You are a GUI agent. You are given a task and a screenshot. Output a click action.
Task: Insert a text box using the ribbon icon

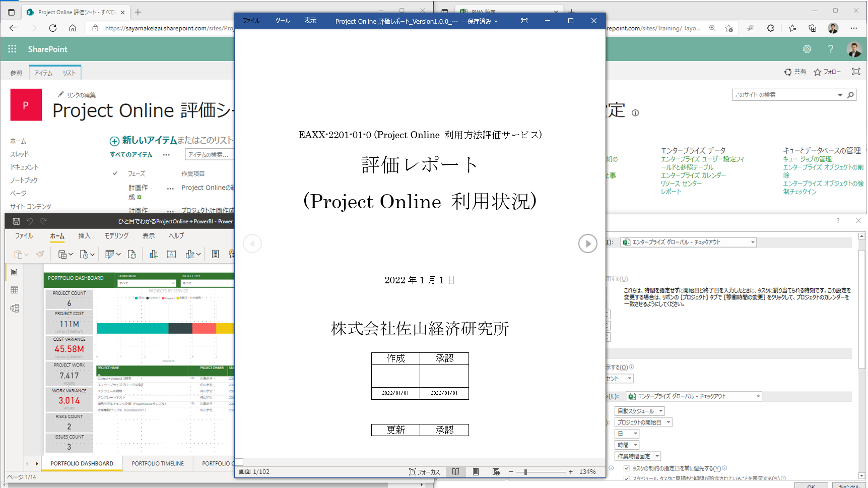point(171,255)
